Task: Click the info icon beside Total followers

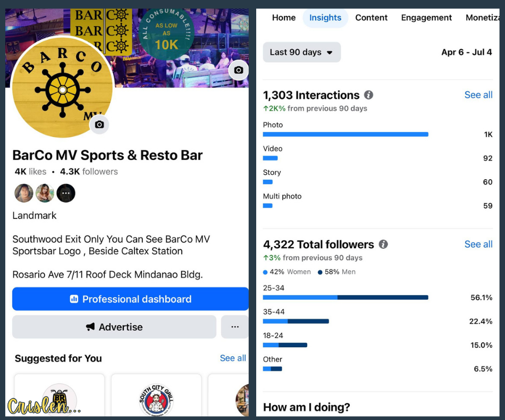Action: tap(383, 245)
